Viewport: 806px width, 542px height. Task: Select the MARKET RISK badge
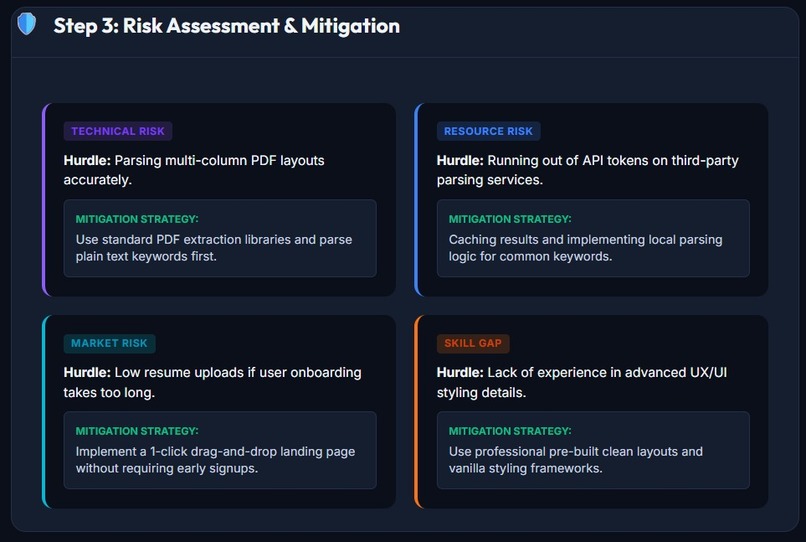(x=109, y=344)
